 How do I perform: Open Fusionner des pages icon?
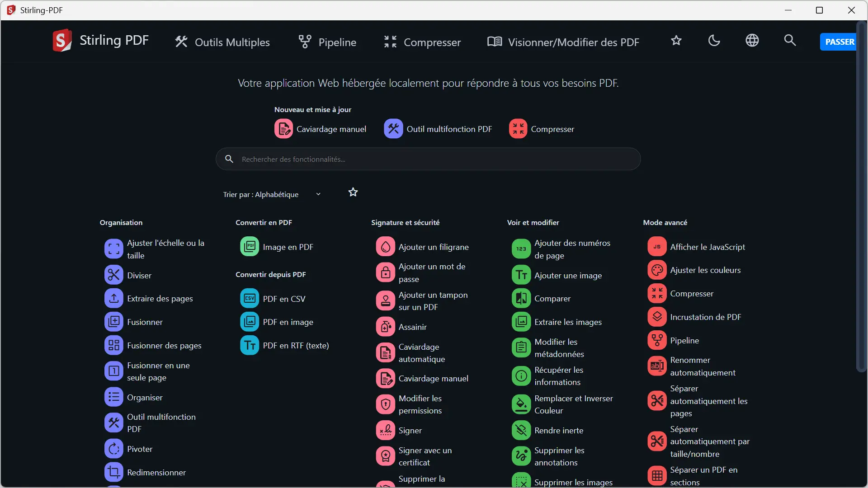(113, 345)
